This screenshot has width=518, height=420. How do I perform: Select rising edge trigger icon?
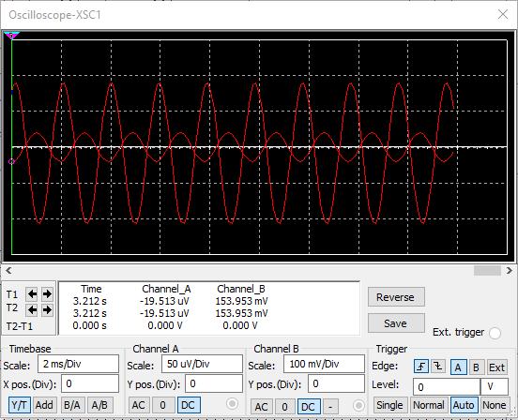click(421, 367)
